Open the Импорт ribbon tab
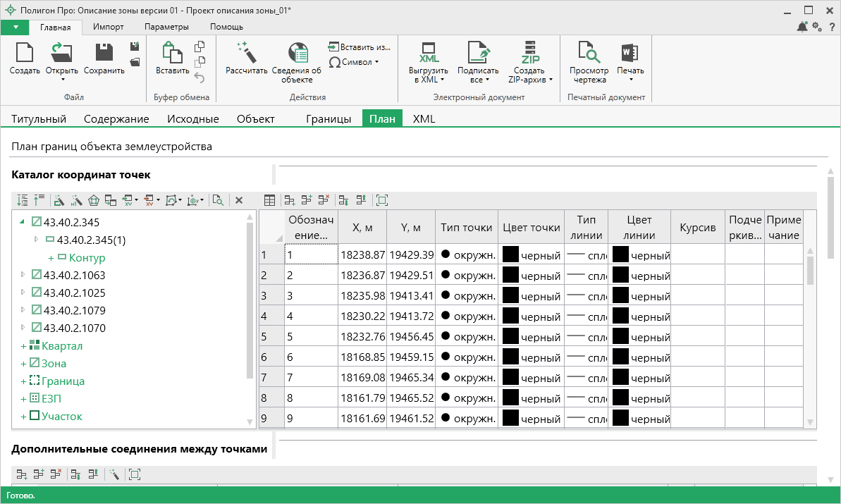Viewport: 841px width, 504px height. [108, 27]
